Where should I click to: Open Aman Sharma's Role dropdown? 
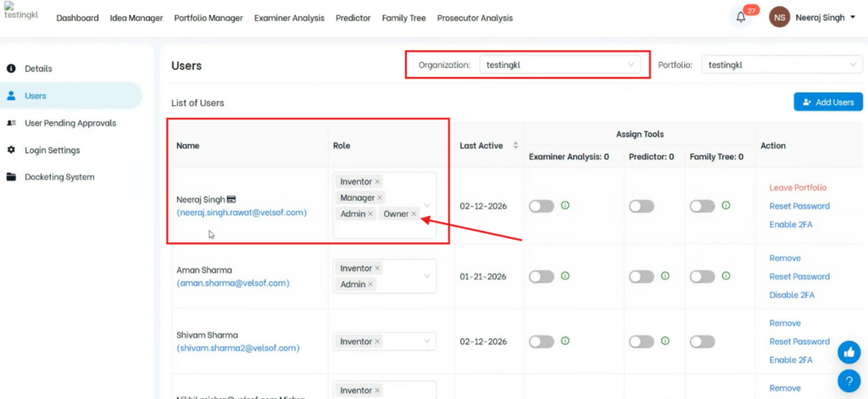coord(427,276)
